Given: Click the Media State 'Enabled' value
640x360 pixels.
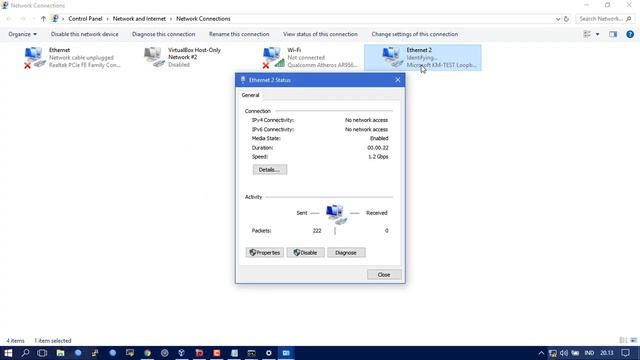Looking at the screenshot, I should point(379,138).
